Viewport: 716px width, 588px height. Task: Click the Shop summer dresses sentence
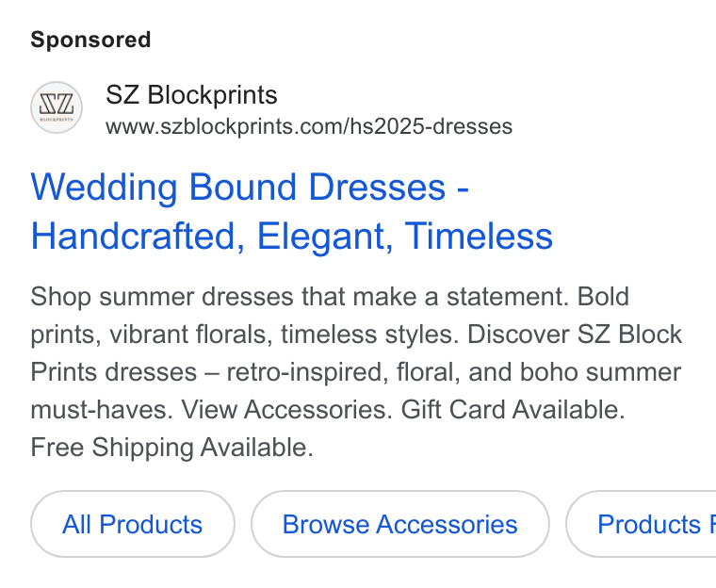300,297
